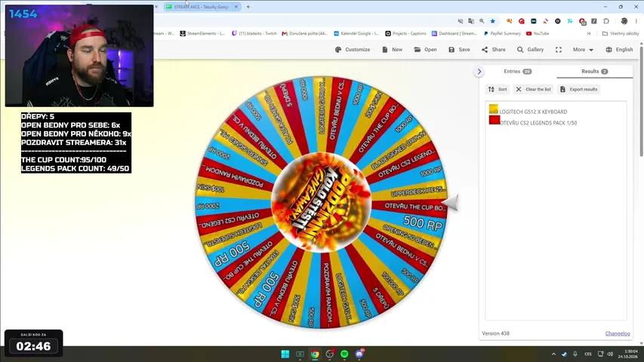Open the volume speaker tray icon
Image resolution: width=644 pixels, height=362 pixels.
click(x=610, y=354)
